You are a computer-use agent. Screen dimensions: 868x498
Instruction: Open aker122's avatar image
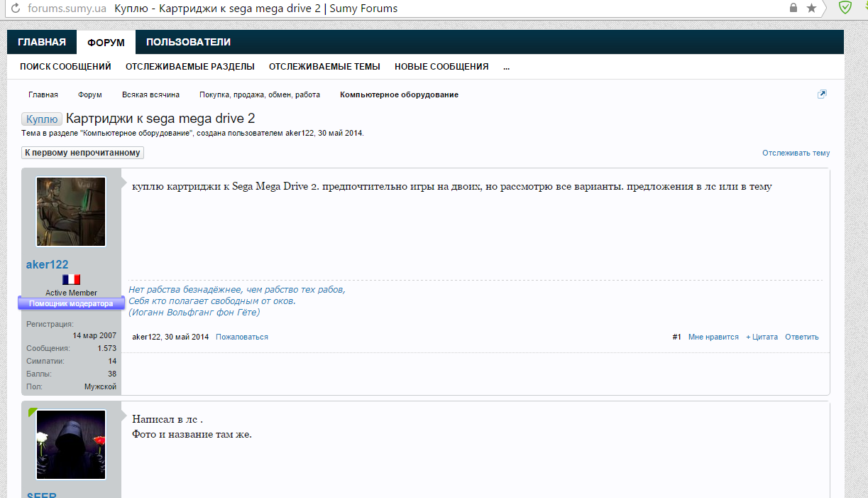(71, 212)
